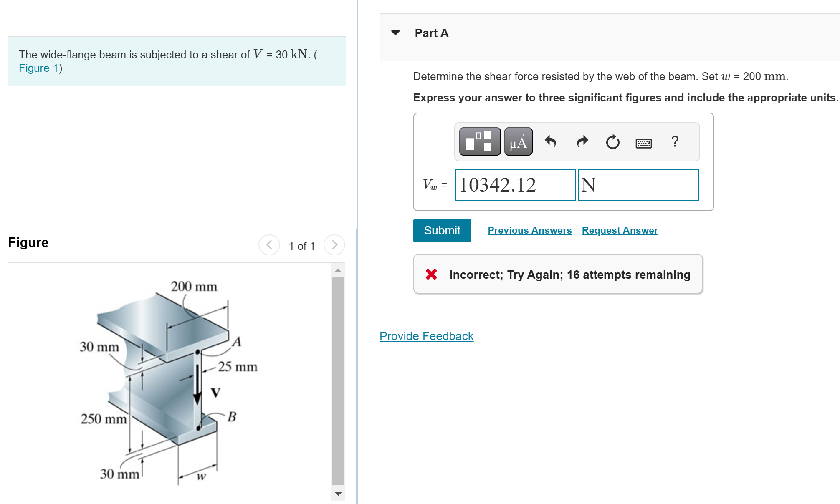Image resolution: width=840 pixels, height=504 pixels.
Task: Click Request Answer
Action: click(x=620, y=230)
